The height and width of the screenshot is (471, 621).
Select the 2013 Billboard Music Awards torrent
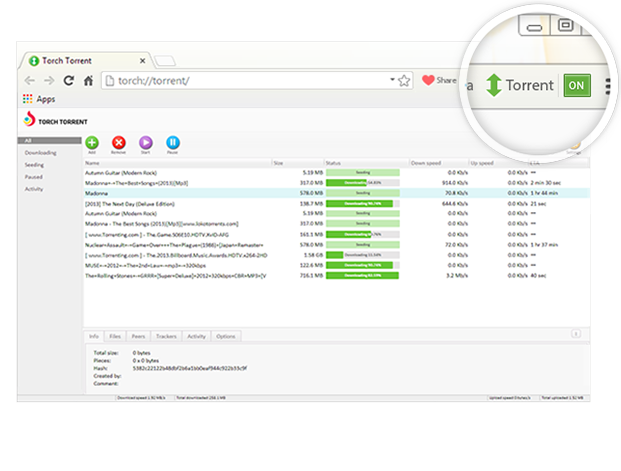point(337,255)
